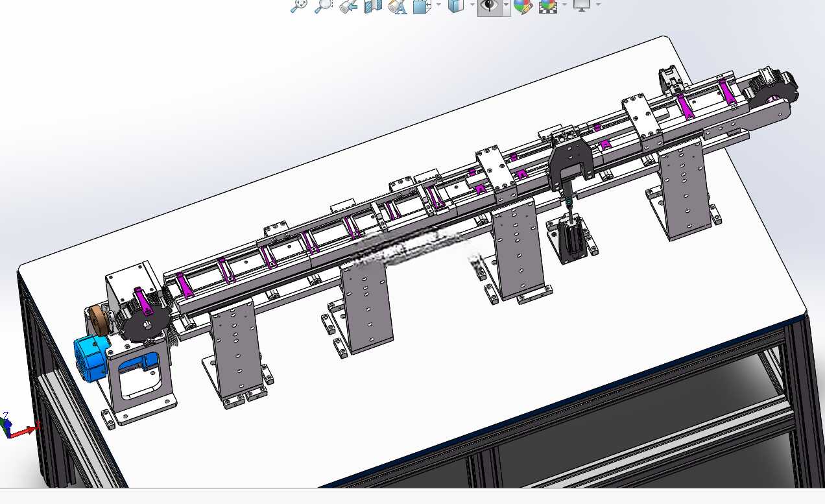Expand the View Orientation dropdown arrow

[438, 5]
